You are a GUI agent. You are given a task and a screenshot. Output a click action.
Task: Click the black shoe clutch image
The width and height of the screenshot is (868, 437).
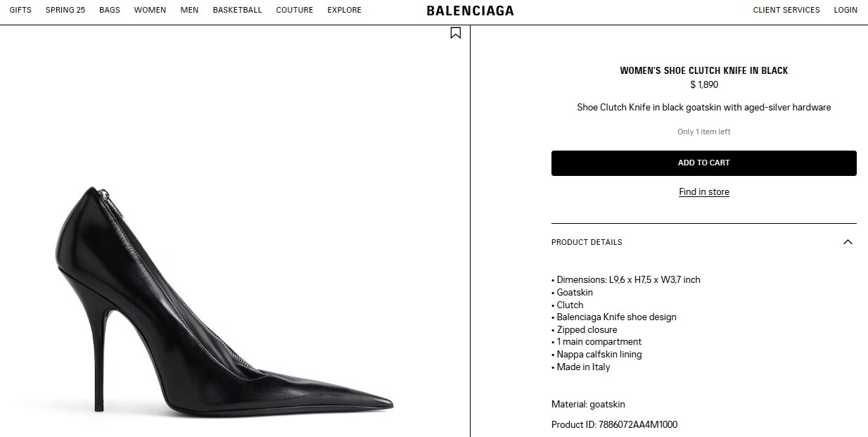[x=224, y=300]
